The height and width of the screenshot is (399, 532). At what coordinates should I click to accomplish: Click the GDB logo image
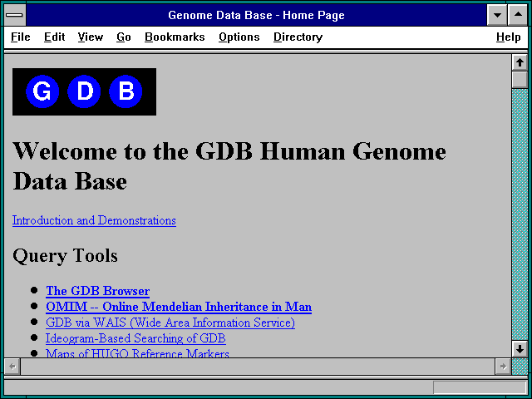(x=85, y=91)
